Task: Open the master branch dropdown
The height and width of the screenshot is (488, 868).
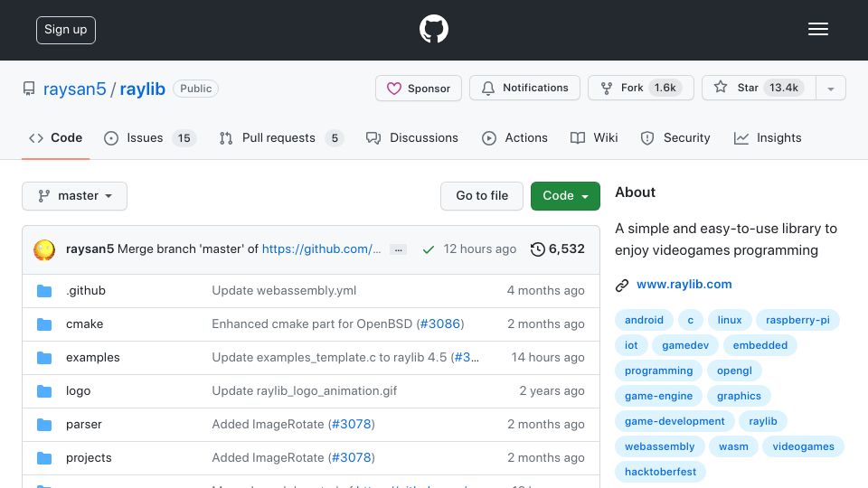Action: tap(75, 196)
